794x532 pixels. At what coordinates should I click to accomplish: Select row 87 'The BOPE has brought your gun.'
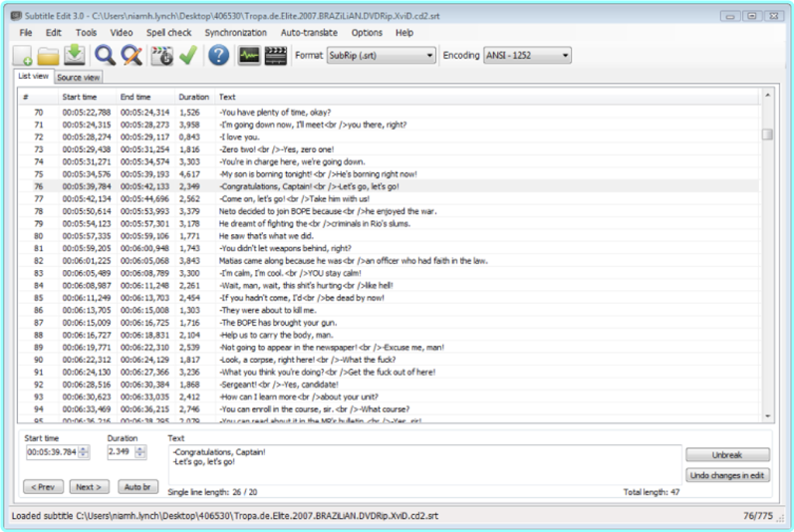(389, 323)
